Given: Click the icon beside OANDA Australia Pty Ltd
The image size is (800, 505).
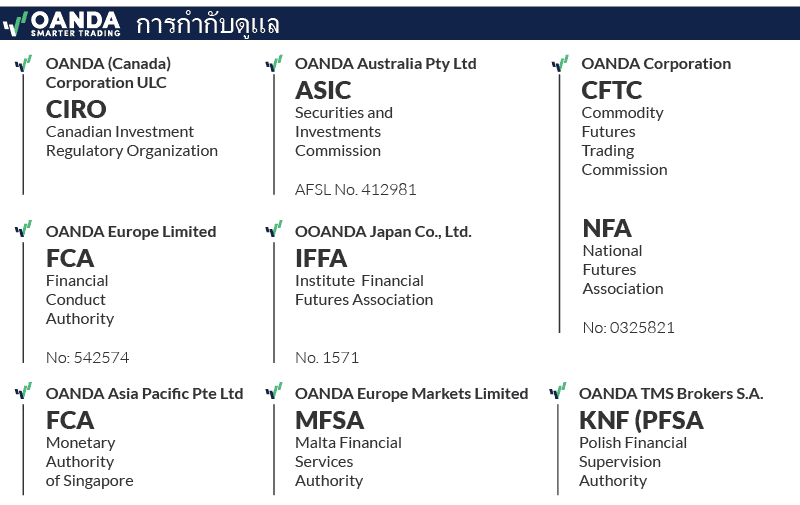Looking at the screenshot, I should pos(273,64).
